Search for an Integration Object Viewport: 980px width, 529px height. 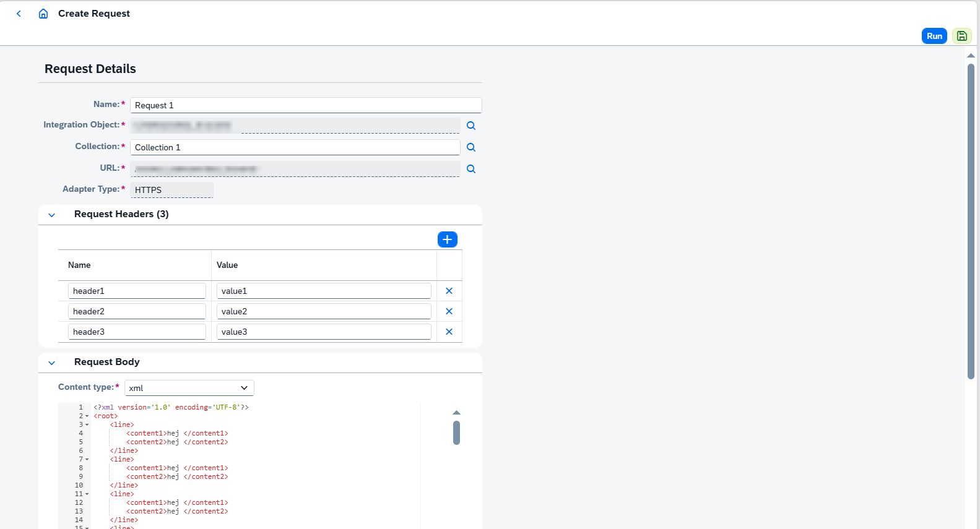[x=471, y=126]
